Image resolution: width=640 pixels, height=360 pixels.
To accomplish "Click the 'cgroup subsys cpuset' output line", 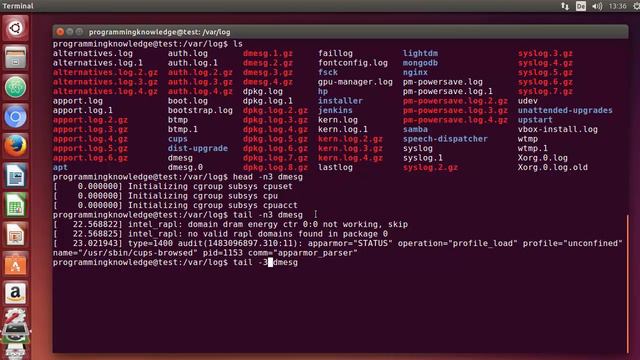I will click(x=173, y=187).
